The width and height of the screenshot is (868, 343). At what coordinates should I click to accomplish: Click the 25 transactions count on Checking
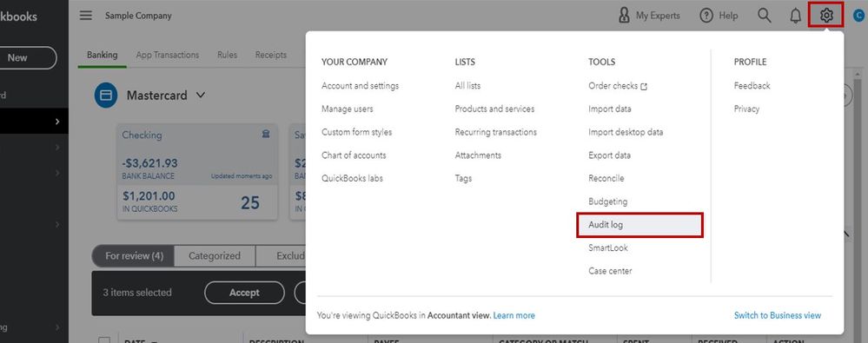tap(250, 203)
